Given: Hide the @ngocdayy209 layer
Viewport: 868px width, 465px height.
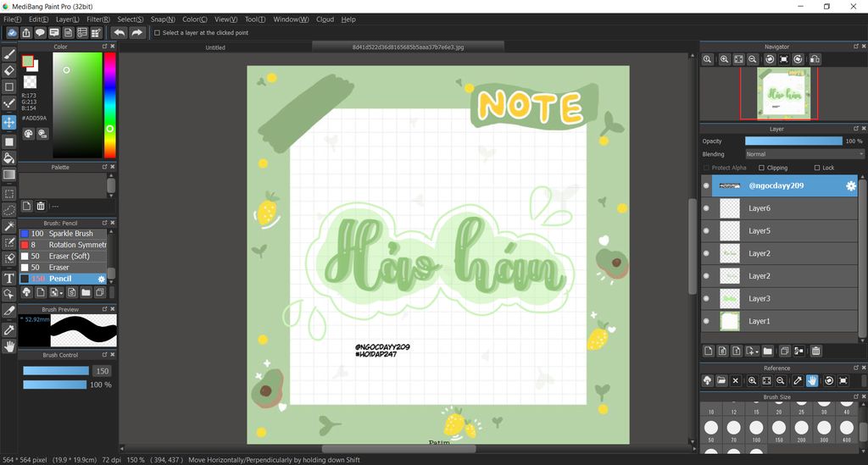Looking at the screenshot, I should (706, 185).
